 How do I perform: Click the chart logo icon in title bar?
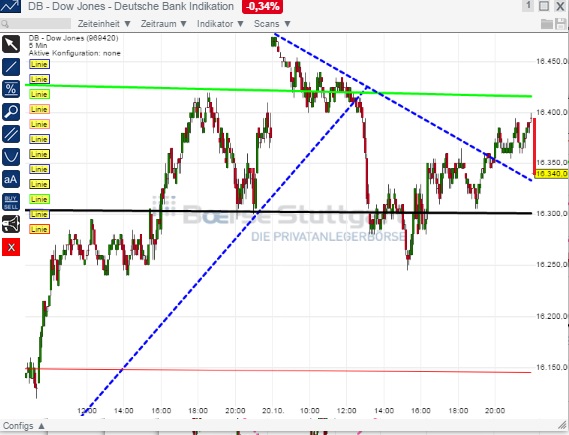pos(11,6)
